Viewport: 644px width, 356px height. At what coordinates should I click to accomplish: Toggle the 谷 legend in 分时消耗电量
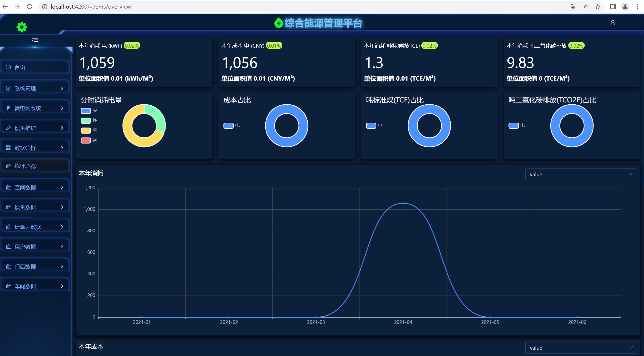click(x=89, y=140)
